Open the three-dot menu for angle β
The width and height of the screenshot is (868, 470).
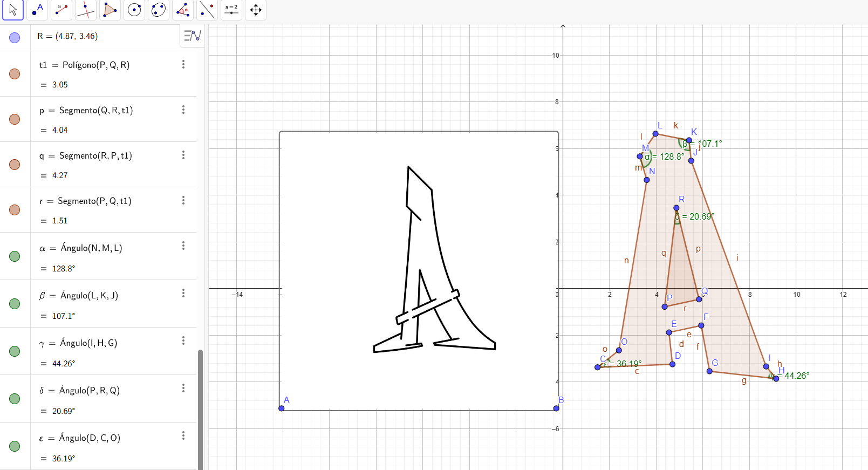[x=183, y=293]
